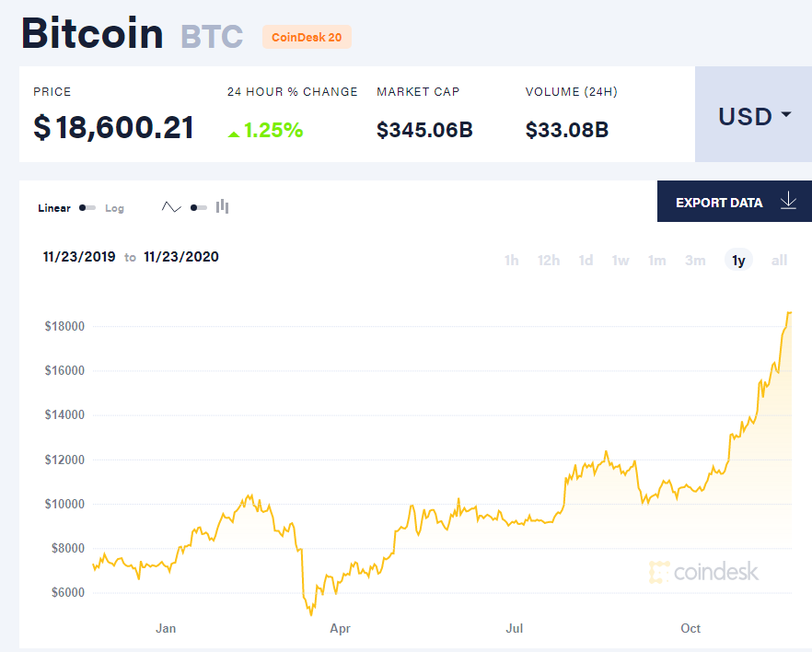
Task: Click the price line peak near $18000
Action: pos(789,313)
